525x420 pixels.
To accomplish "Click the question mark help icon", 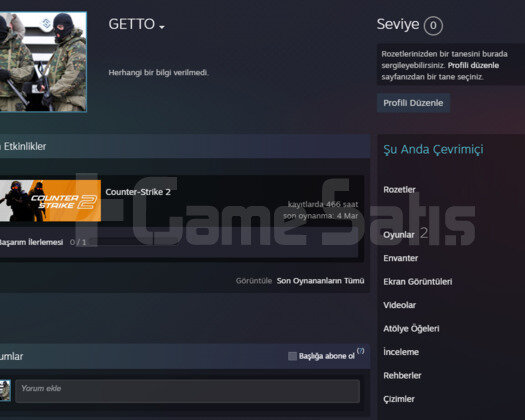I will click(360, 351).
